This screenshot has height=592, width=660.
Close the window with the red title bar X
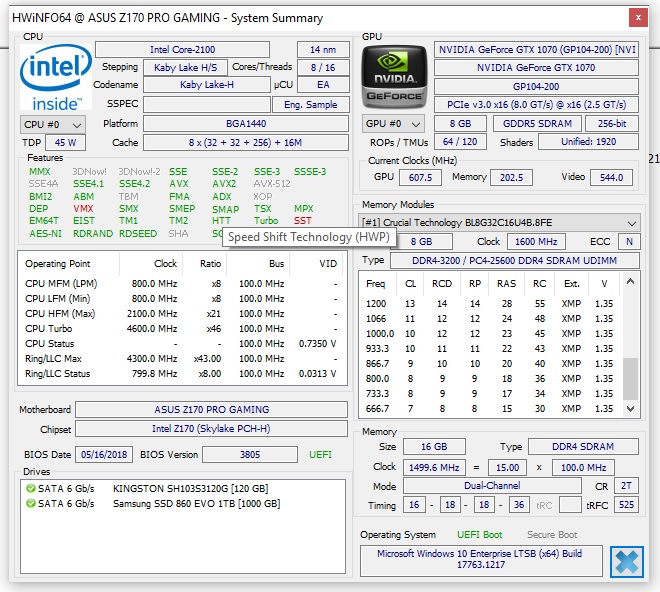tap(638, 18)
